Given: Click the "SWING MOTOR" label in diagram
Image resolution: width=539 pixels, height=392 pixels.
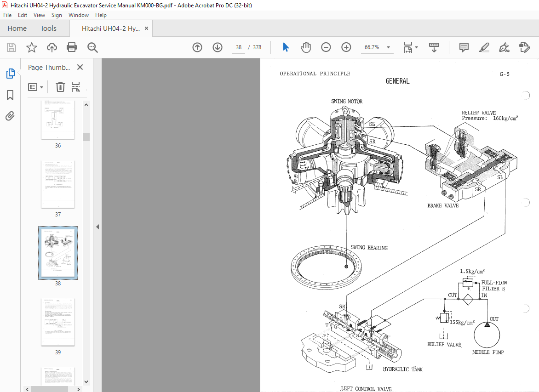Looking at the screenshot, I should (346, 102).
